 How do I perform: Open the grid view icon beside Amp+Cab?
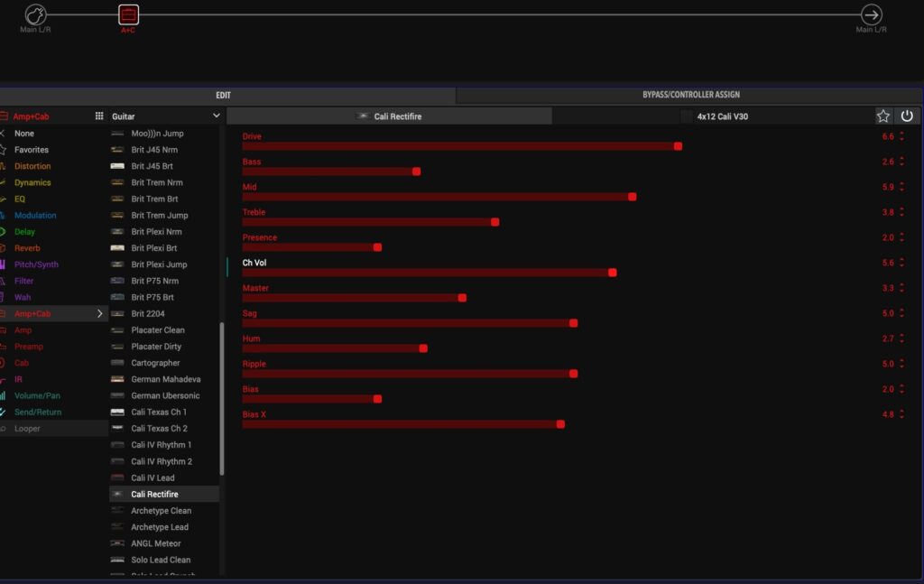tap(99, 116)
